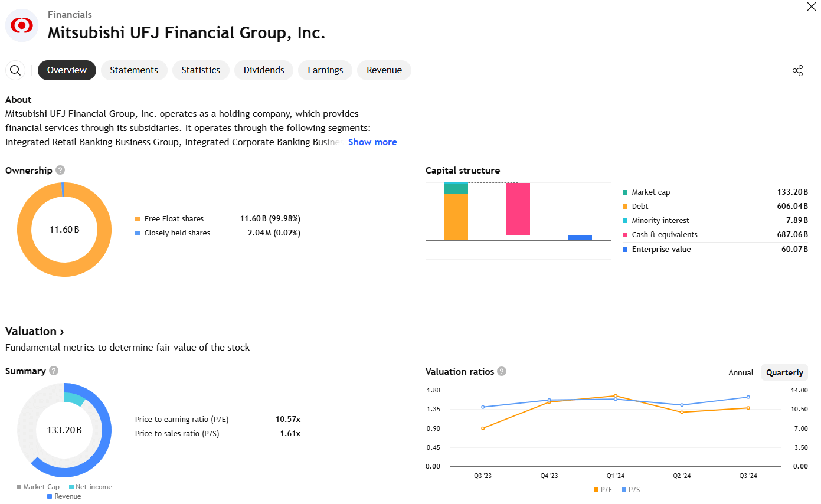Click the Enterprise value figure 60.07B
Image resolution: width=821 pixels, height=504 pixels.
click(x=794, y=250)
